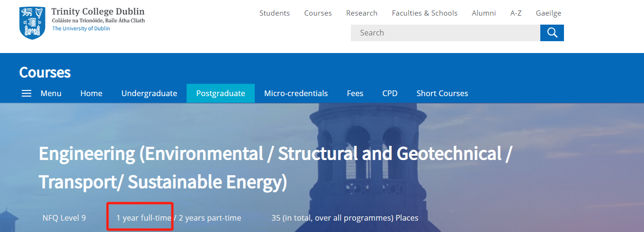The image size is (644, 232).
Task: Go to the Fees tab
Action: [355, 93]
